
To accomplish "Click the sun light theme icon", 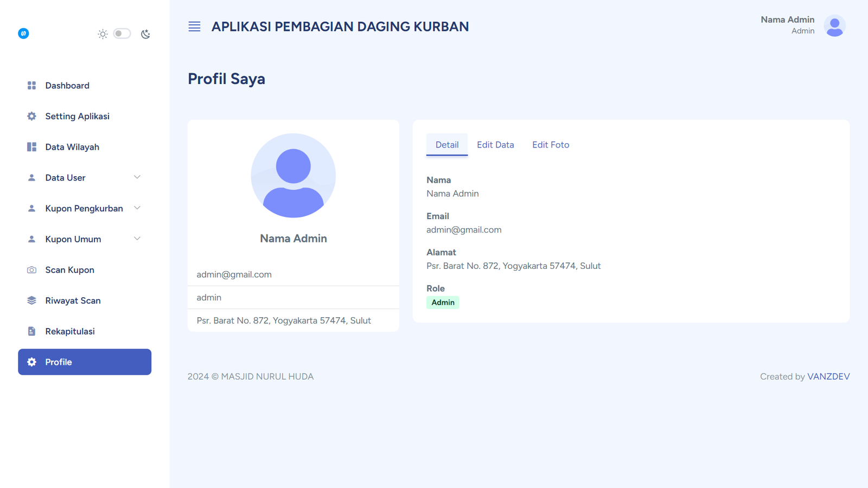I will coord(103,34).
